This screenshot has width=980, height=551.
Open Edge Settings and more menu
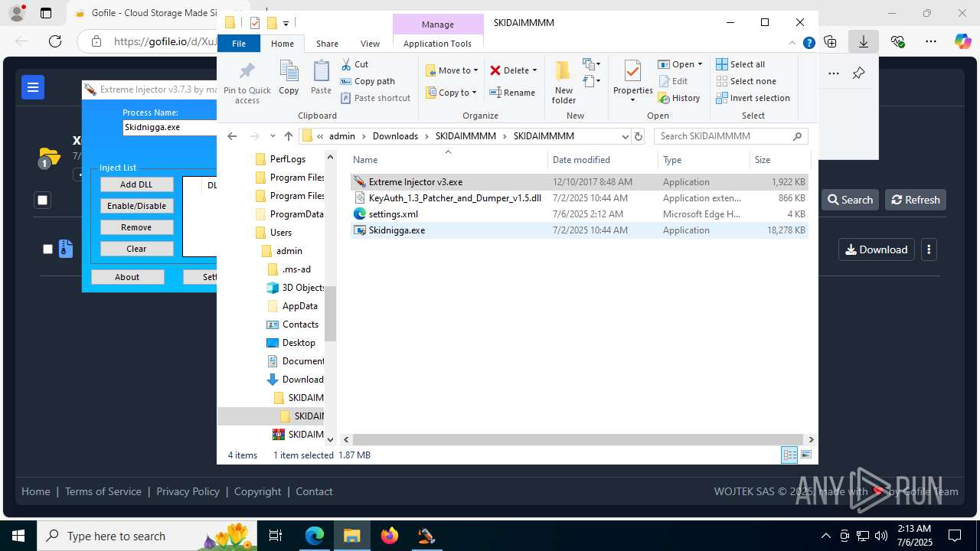[x=930, y=41]
